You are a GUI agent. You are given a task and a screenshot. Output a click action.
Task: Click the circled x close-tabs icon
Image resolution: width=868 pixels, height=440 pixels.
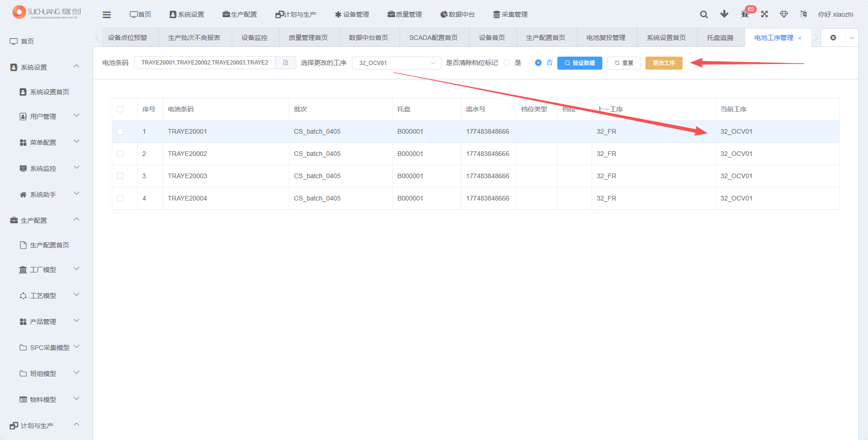[833, 38]
